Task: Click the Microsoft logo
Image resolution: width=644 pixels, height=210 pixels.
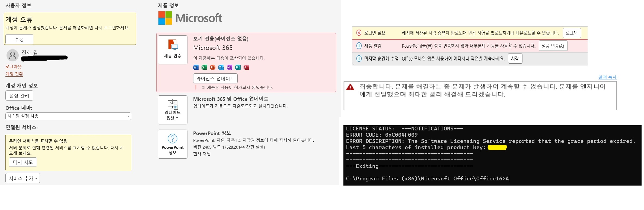Action: [x=190, y=18]
